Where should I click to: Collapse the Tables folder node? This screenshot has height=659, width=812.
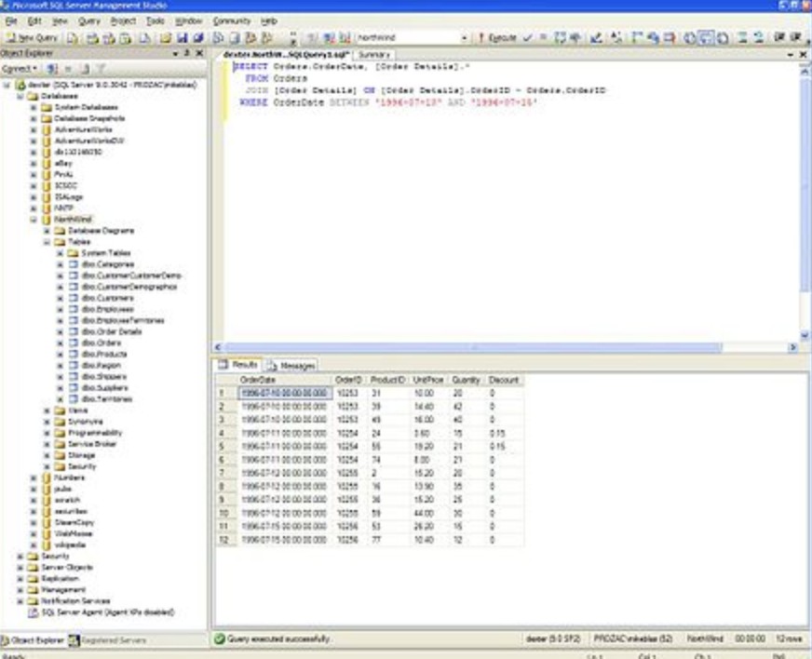(x=47, y=242)
